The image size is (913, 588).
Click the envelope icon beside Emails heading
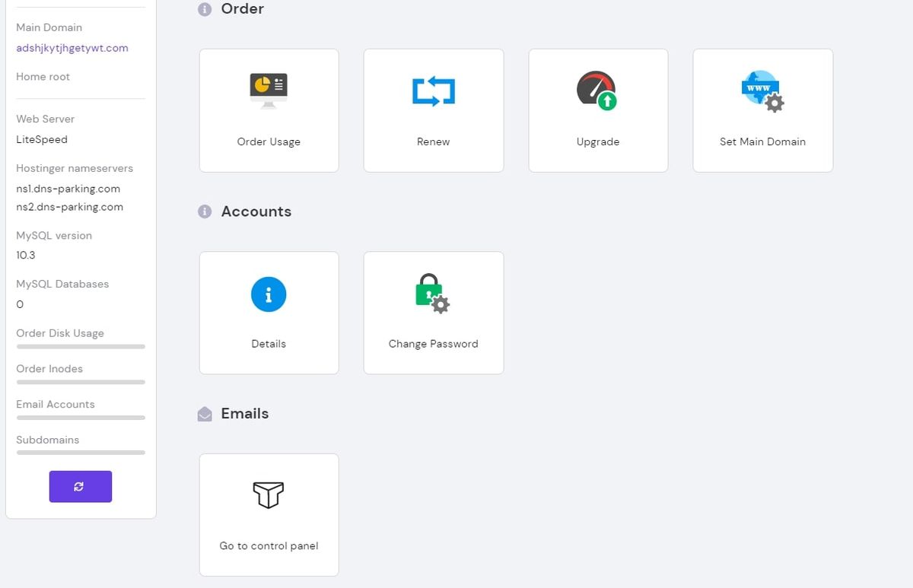point(204,413)
